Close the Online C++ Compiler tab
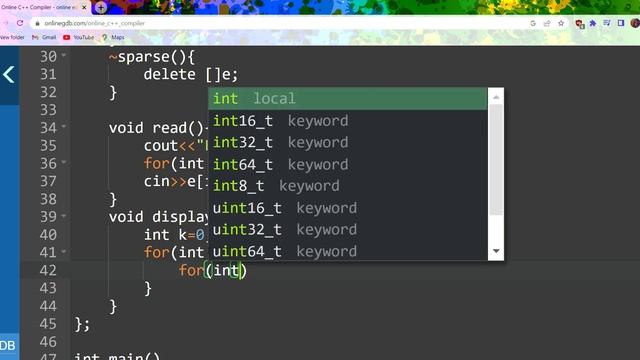 [84, 7]
